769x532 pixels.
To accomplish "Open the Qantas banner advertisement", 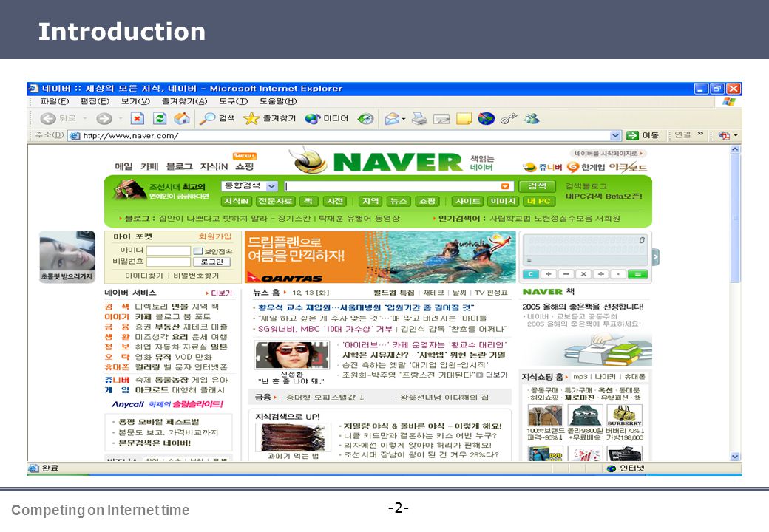I will [x=380, y=257].
